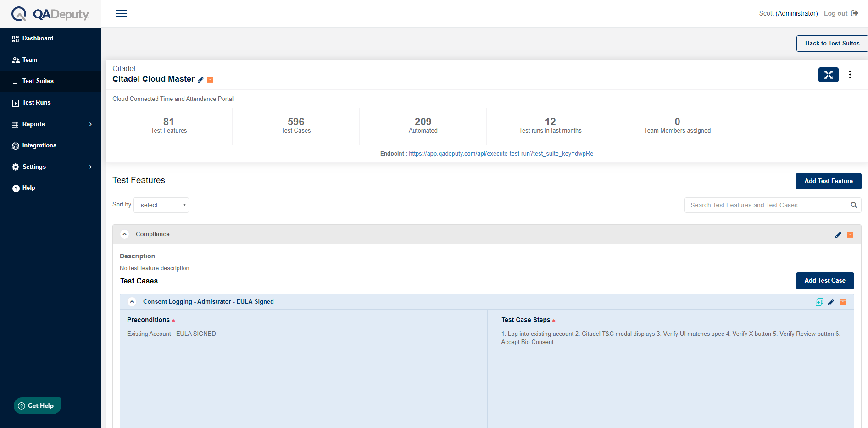Expand the Reports submenu arrow
The image size is (868, 428).
[x=90, y=124]
